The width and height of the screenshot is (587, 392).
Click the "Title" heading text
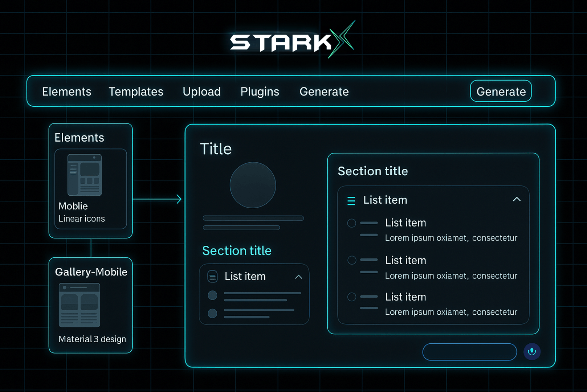click(216, 149)
